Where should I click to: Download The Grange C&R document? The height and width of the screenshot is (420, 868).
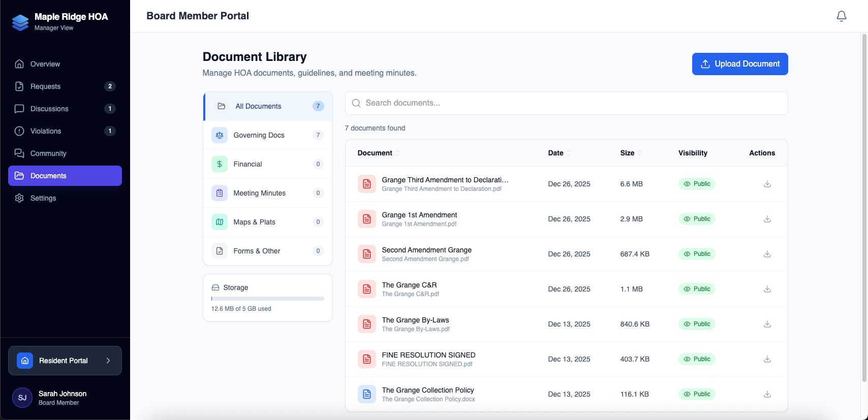click(767, 289)
